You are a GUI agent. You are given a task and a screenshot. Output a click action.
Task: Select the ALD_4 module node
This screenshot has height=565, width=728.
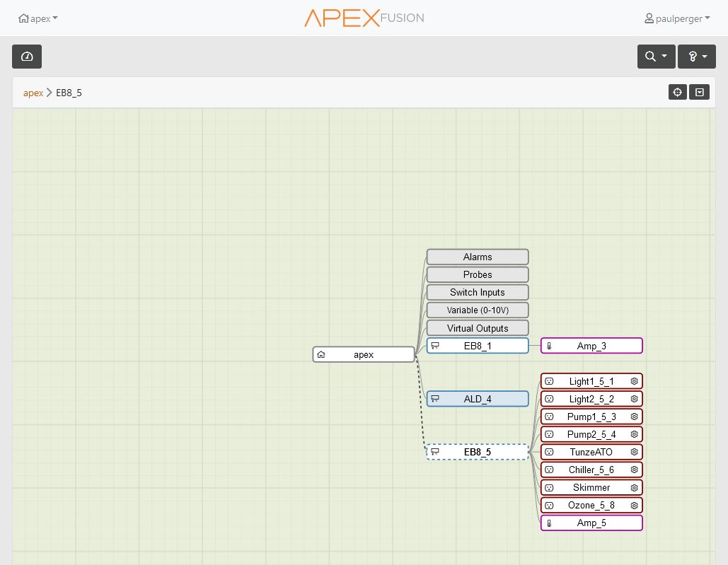point(478,399)
